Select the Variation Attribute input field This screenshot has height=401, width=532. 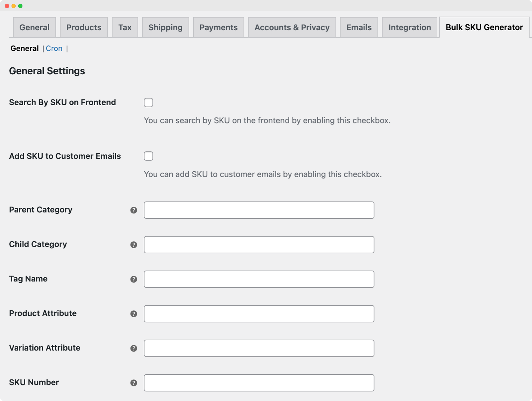(259, 348)
